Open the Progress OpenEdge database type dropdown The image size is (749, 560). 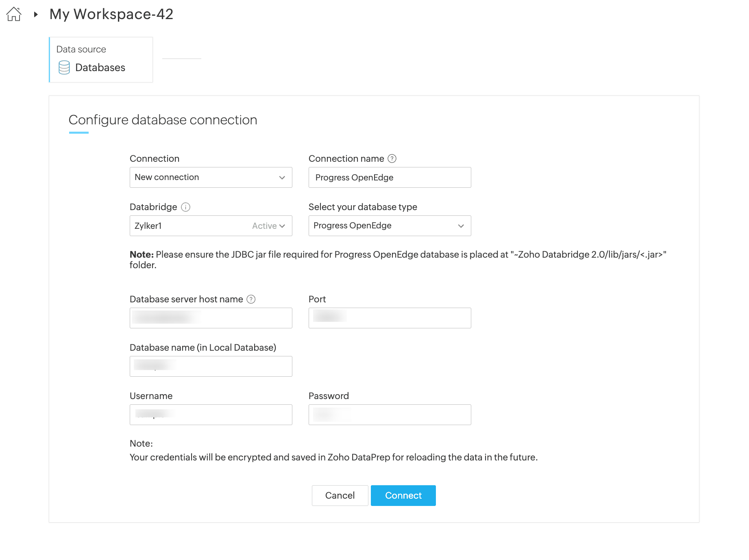pyautogui.click(x=390, y=226)
